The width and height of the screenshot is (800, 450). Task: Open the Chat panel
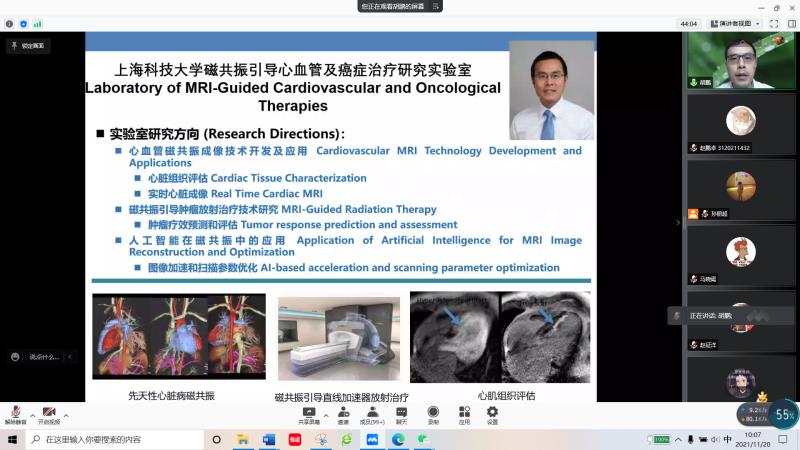401,412
